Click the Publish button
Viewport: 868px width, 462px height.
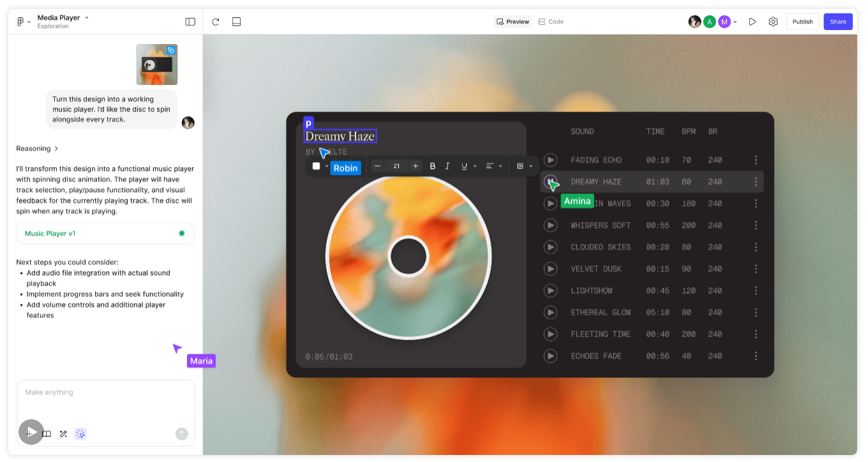803,22
